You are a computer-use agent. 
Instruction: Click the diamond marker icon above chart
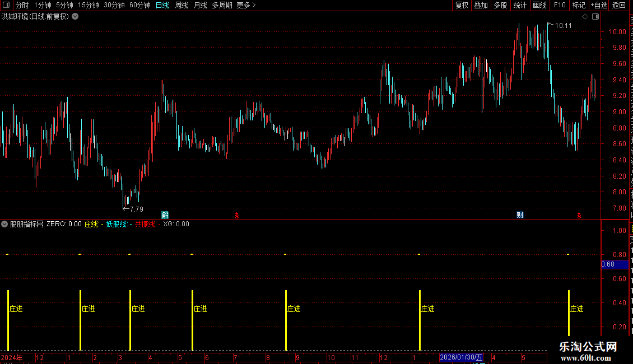[x=585, y=17]
